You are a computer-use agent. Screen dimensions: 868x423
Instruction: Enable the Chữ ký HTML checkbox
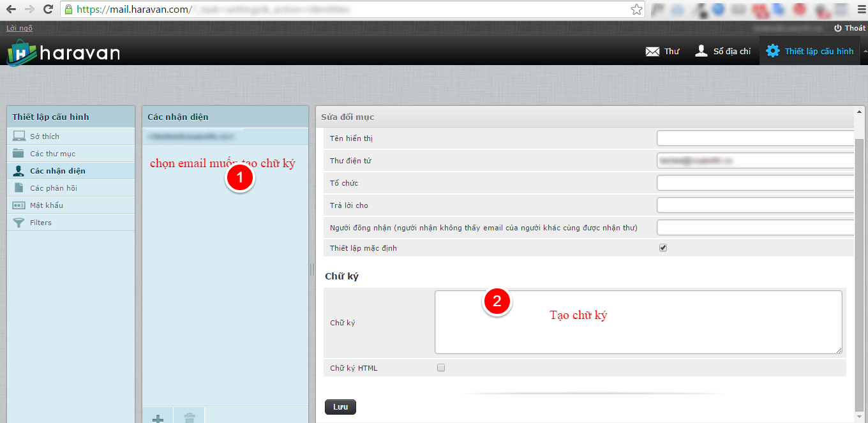point(441,367)
